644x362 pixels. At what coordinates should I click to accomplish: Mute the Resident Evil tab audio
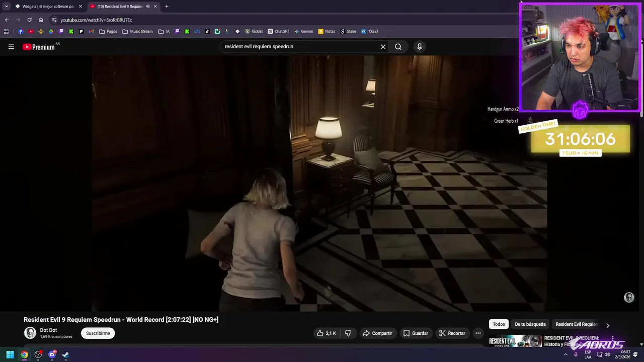point(147,7)
